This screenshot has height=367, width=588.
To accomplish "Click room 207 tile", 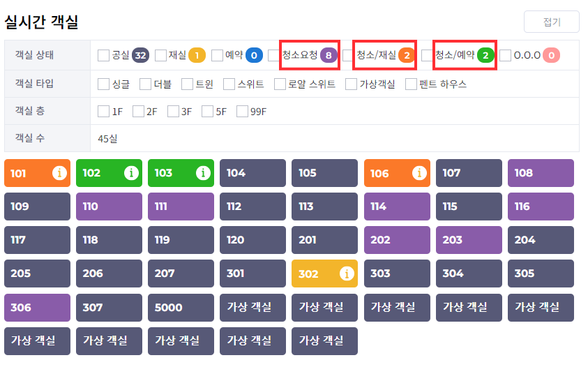I will coord(181,274).
